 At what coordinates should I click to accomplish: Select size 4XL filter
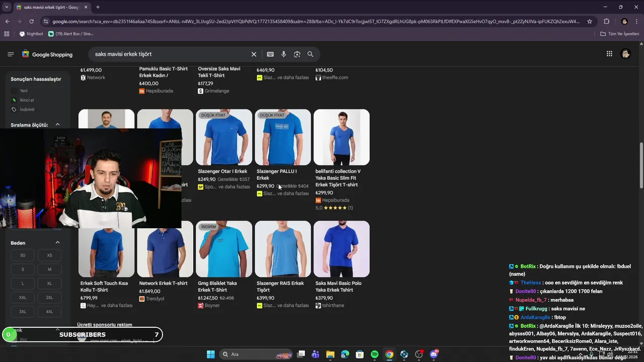click(x=49, y=312)
